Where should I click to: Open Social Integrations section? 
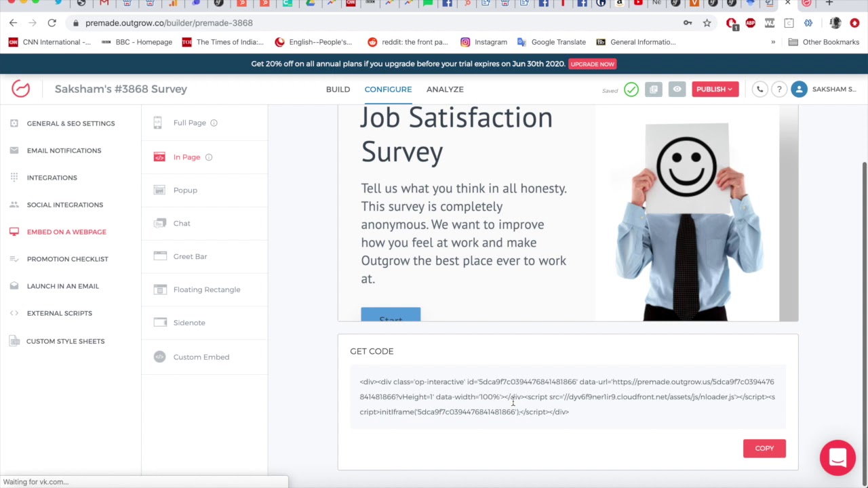click(x=65, y=205)
